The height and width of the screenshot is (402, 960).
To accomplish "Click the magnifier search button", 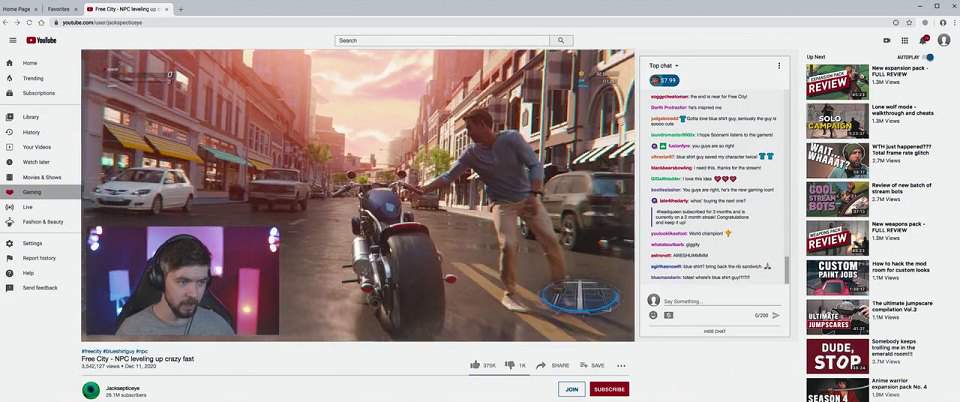I will [561, 40].
